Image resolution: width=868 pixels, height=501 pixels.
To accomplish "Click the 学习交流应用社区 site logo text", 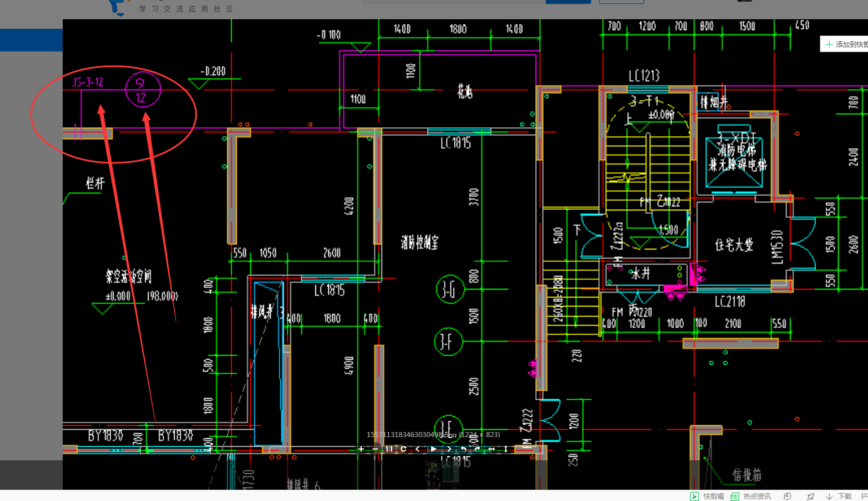I will (186, 9).
